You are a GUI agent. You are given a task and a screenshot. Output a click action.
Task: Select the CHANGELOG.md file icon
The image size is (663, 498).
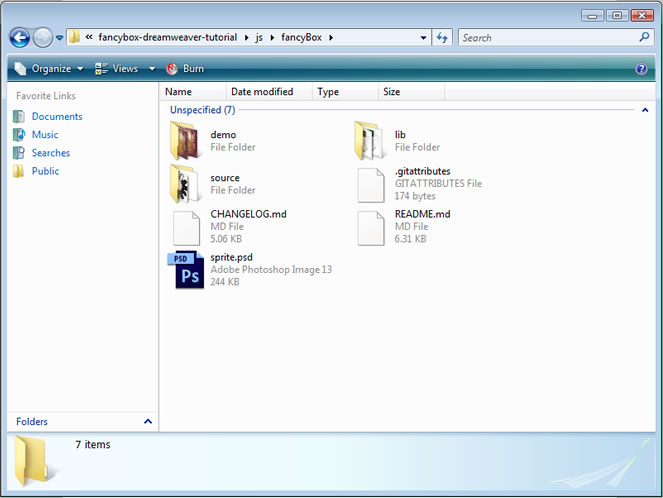tap(186, 227)
